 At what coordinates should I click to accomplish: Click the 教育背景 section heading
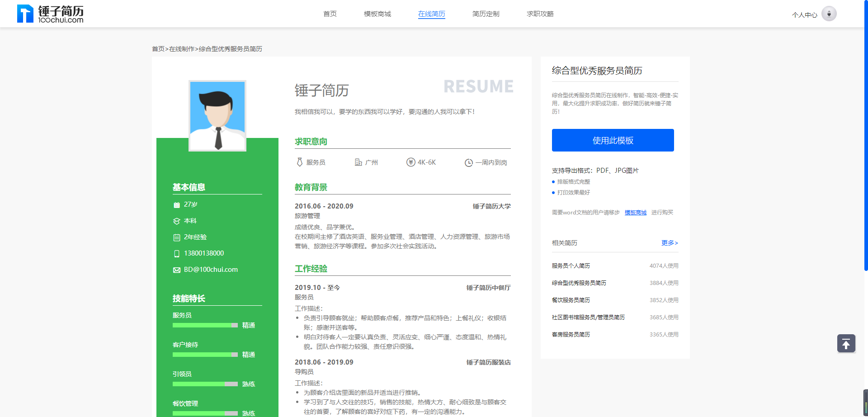coord(311,187)
